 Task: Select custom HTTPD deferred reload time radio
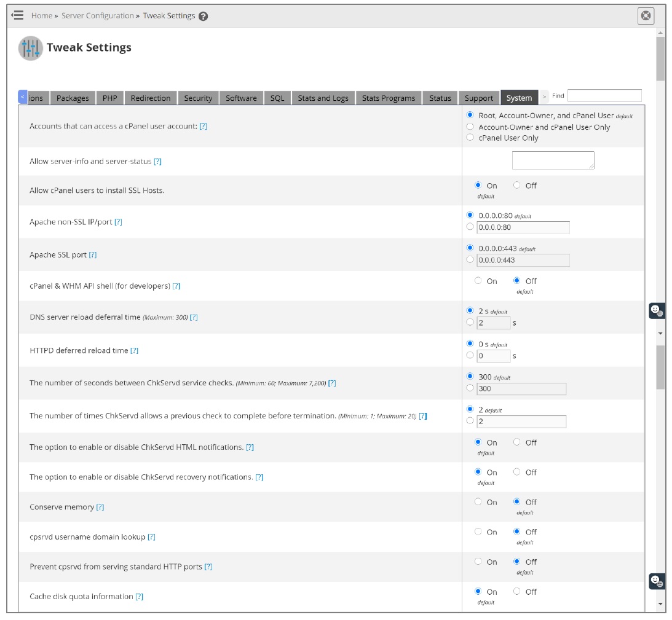pyautogui.click(x=470, y=355)
